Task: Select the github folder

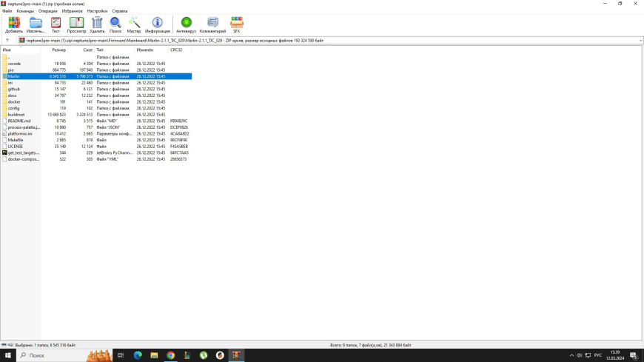Action: (13, 89)
